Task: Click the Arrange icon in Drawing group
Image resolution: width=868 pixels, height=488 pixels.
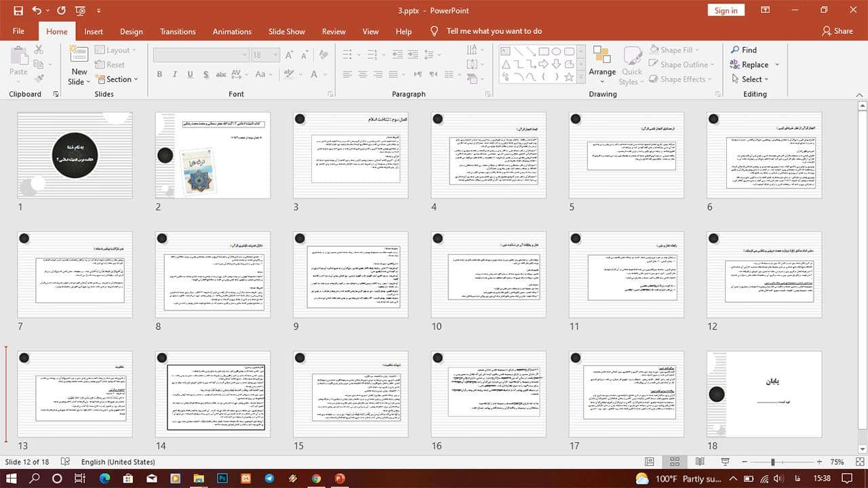Action: coord(602,55)
